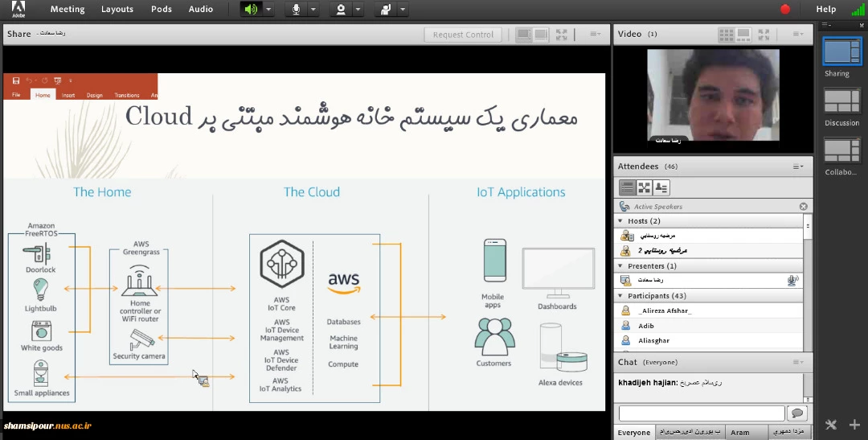Select the Sharing layout thumbnail

(x=841, y=51)
